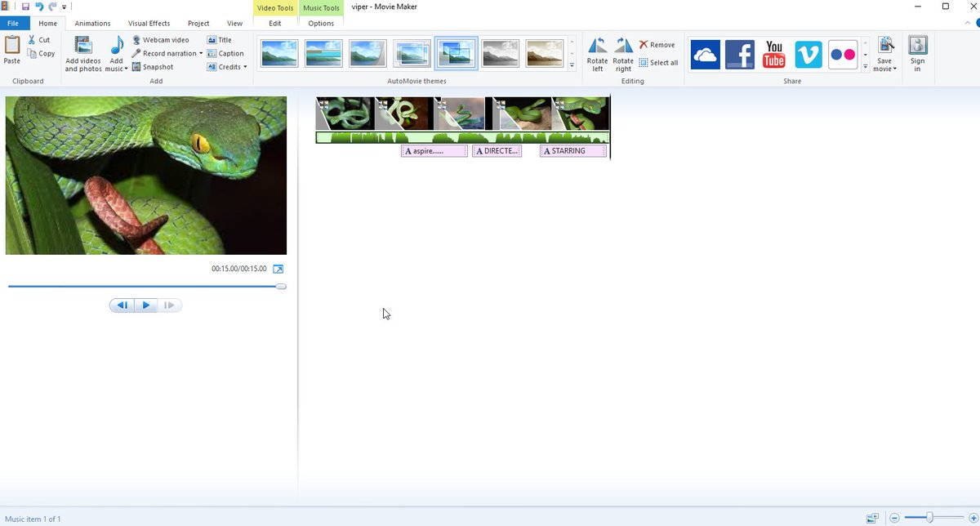The height and width of the screenshot is (526, 980).
Task: Share movie to Flickr
Action: (x=843, y=54)
